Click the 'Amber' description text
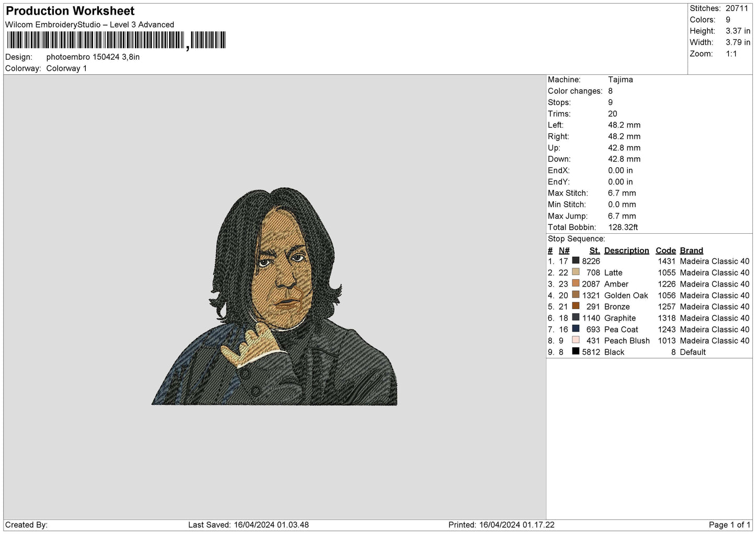Image resolution: width=756 pixels, height=534 pixels. coord(616,284)
